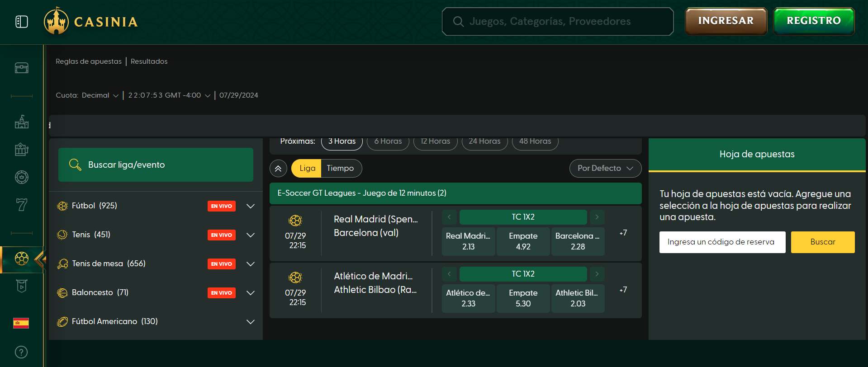Focus the Juegos, Categorías, Proveedores search field

coord(558,21)
